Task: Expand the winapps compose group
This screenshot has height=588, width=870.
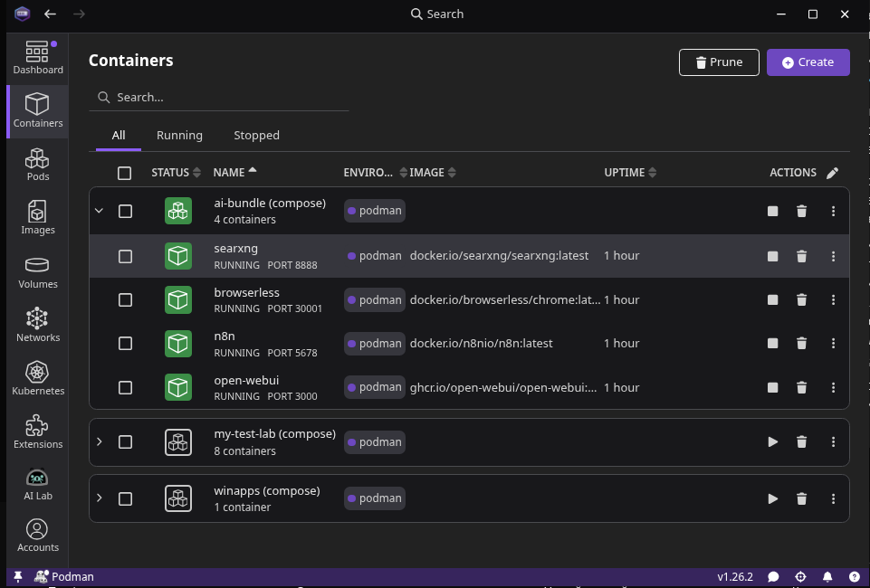Action: coord(100,498)
